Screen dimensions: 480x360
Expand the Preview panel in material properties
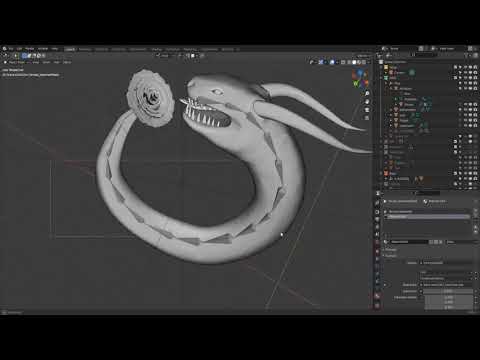tap(390, 250)
